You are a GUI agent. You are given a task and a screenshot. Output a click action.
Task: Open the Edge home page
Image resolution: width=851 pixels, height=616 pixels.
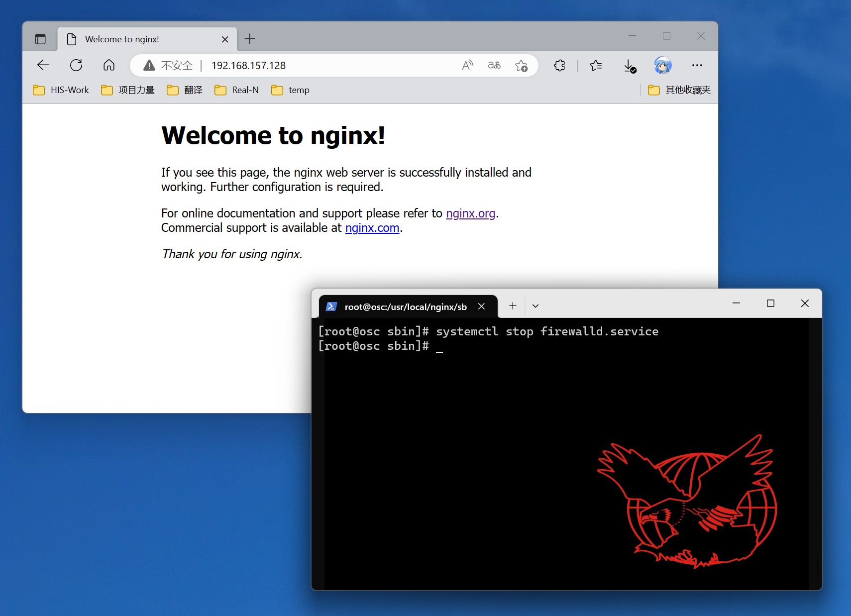point(109,65)
